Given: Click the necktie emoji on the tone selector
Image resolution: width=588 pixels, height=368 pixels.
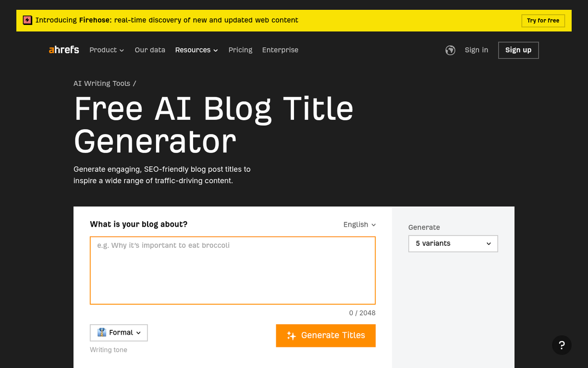Looking at the screenshot, I should click(x=101, y=333).
